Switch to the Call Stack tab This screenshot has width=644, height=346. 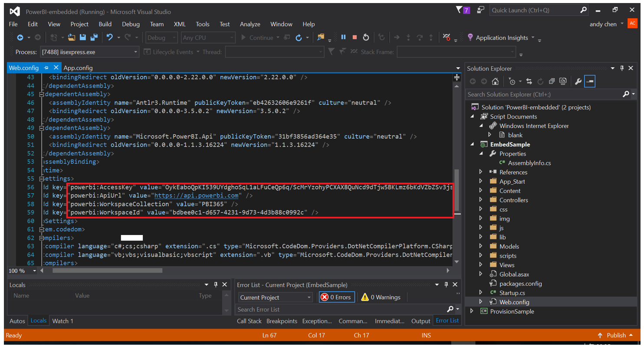[249, 321]
